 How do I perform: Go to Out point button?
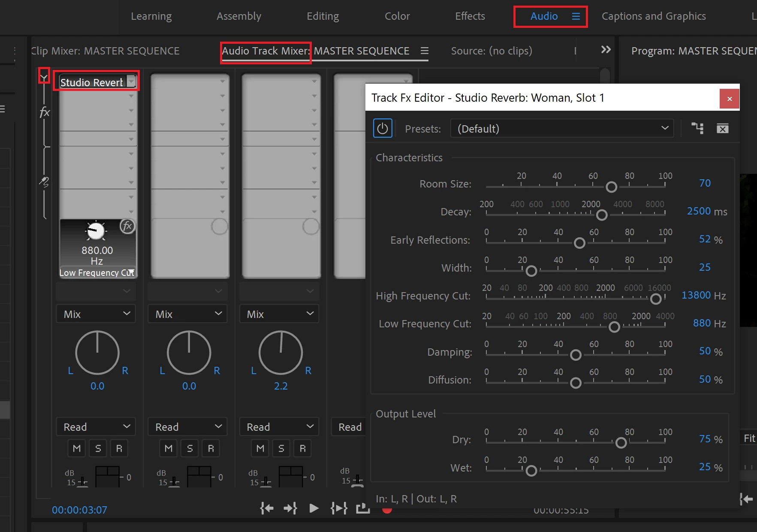(290, 508)
